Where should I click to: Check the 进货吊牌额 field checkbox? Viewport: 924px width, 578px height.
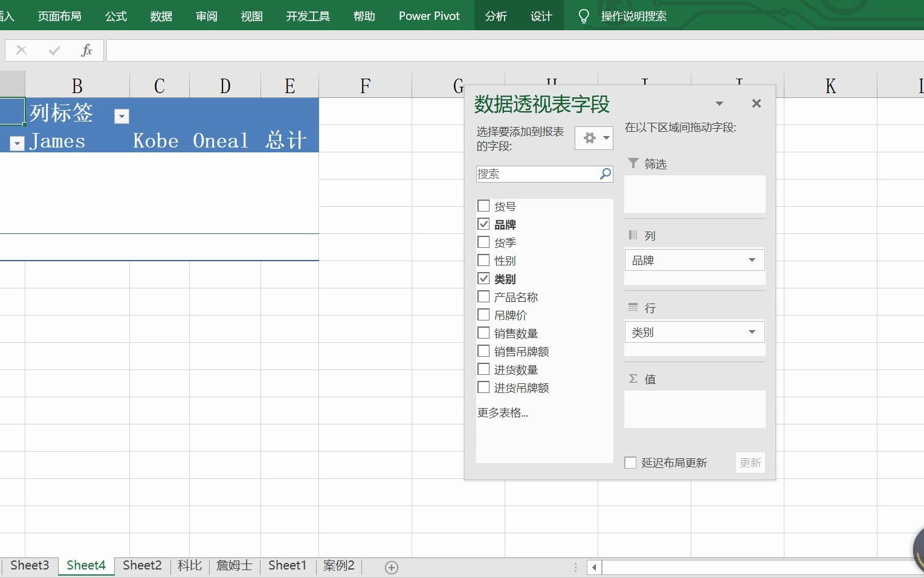tap(483, 387)
